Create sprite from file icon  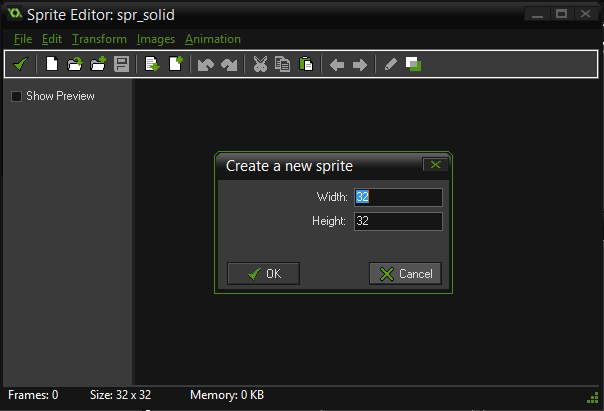(75, 64)
